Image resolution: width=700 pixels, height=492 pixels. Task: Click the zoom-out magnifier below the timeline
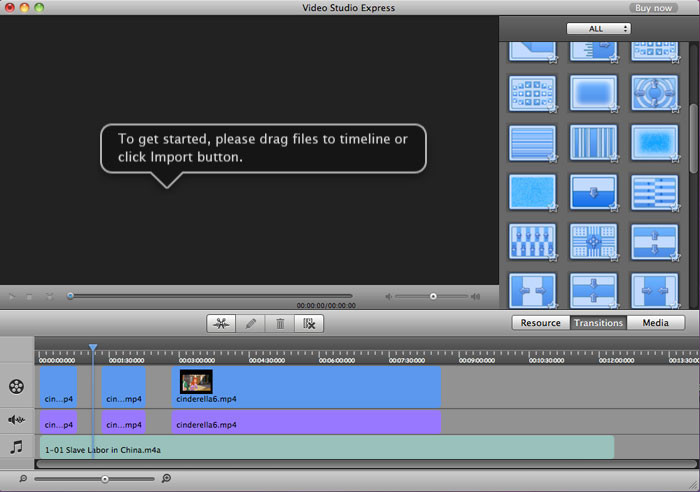click(x=23, y=479)
